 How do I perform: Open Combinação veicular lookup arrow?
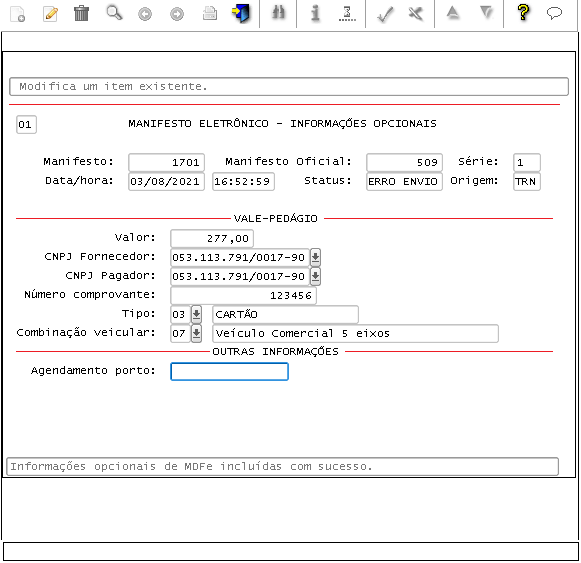[196, 333]
